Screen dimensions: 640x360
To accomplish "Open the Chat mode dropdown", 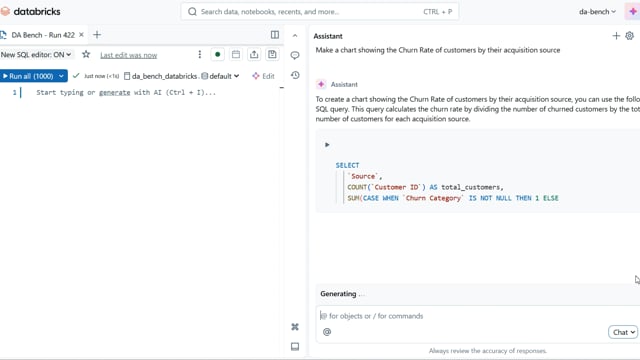I will pyautogui.click(x=623, y=332).
